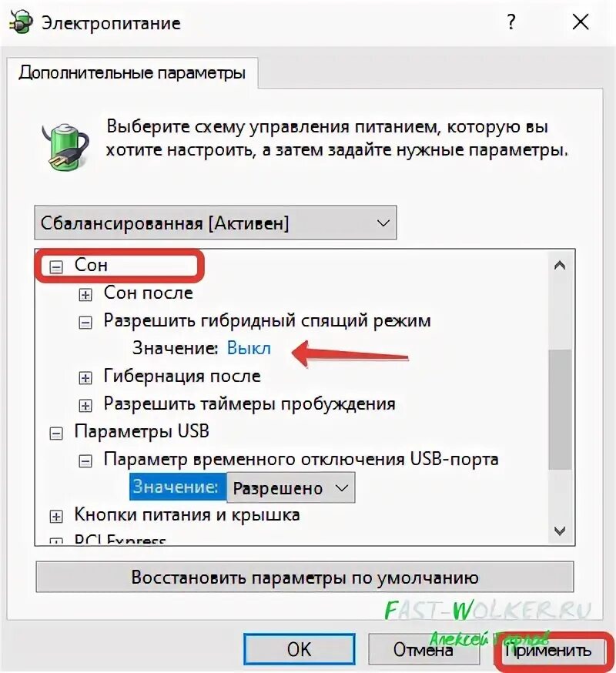
Task: Click the green battery plug image
Action: pyautogui.click(x=65, y=146)
